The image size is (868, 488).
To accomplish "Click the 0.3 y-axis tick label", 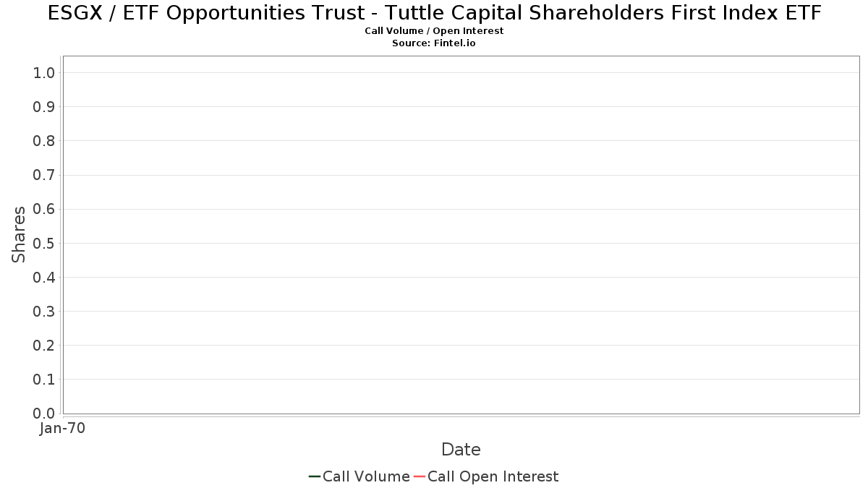I will (44, 311).
